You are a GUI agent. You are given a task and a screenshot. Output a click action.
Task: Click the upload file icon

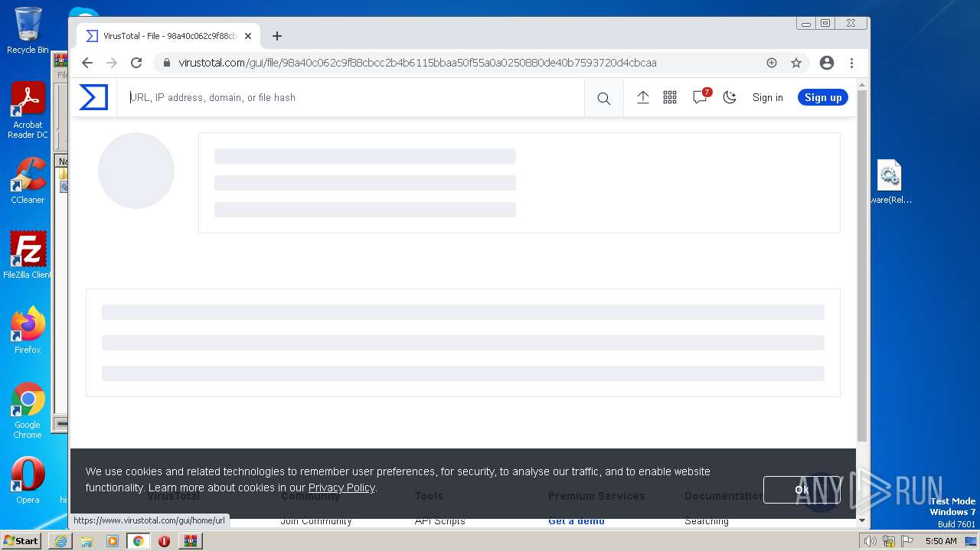pyautogui.click(x=643, y=97)
